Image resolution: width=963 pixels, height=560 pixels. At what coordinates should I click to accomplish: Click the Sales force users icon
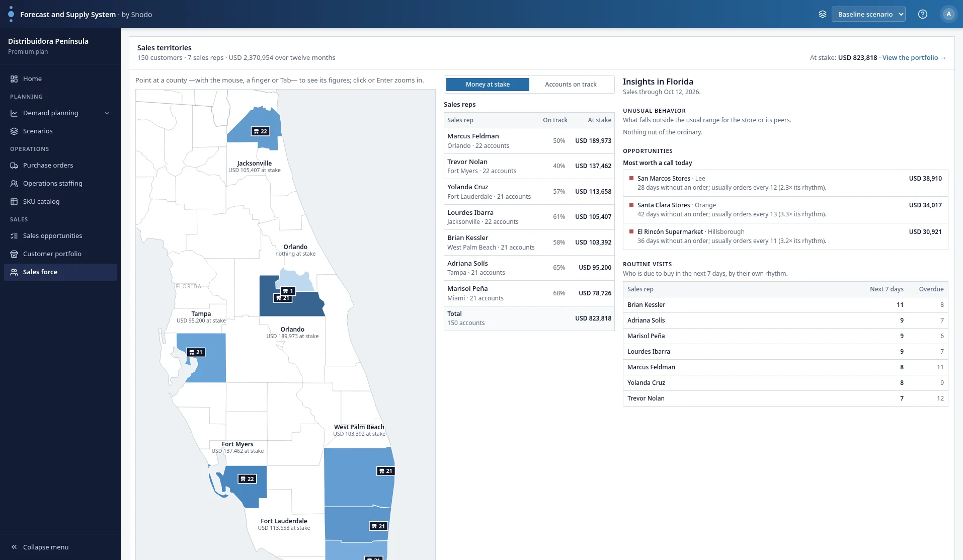[x=14, y=272]
